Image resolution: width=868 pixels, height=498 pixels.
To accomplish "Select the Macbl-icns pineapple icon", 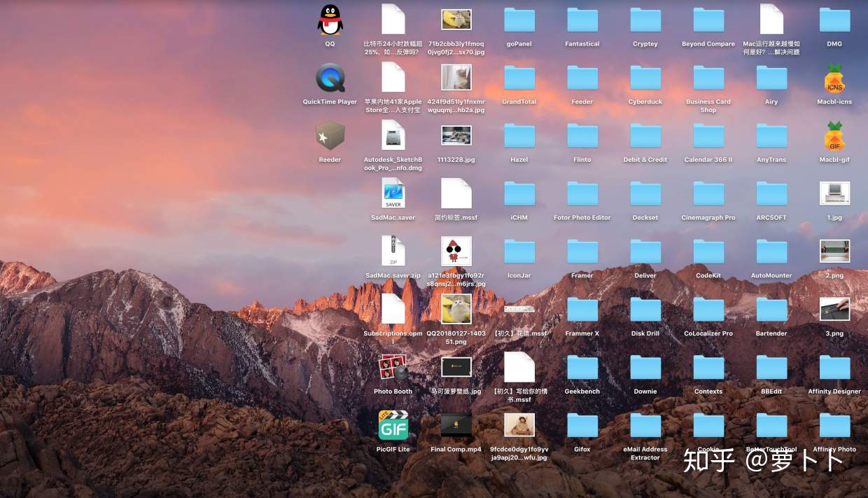I will point(834,78).
